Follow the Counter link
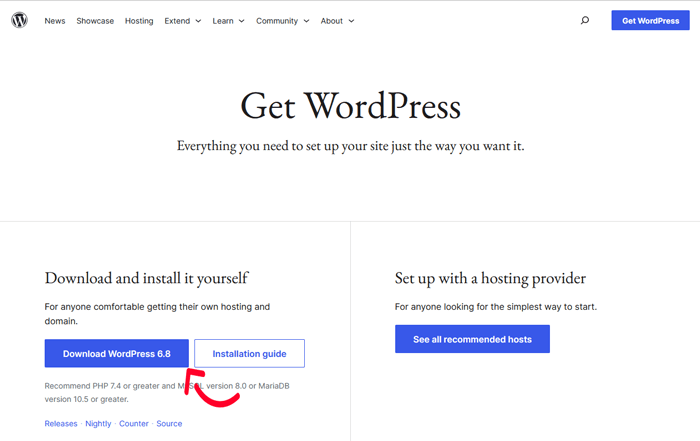 pos(134,424)
